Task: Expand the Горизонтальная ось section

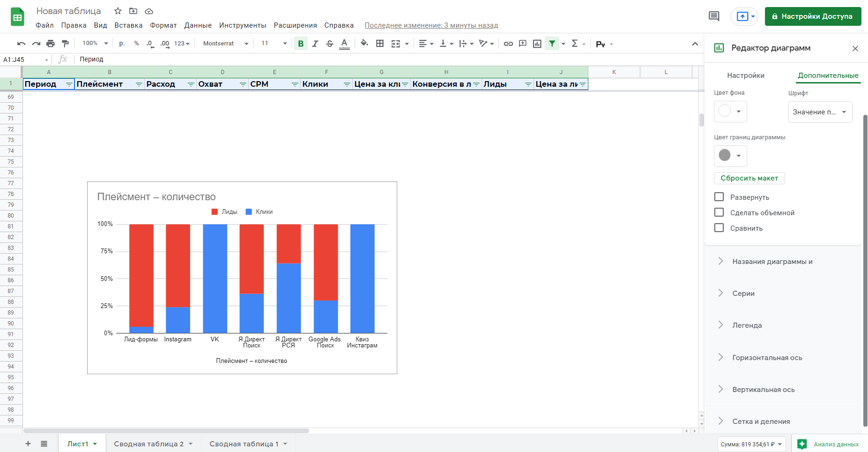Action: [x=767, y=358]
